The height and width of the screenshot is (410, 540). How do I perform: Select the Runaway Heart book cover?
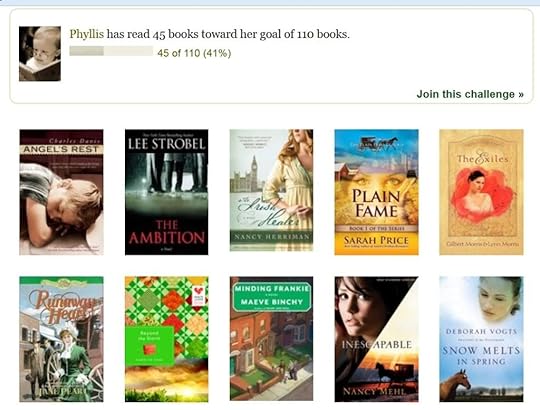(61, 339)
